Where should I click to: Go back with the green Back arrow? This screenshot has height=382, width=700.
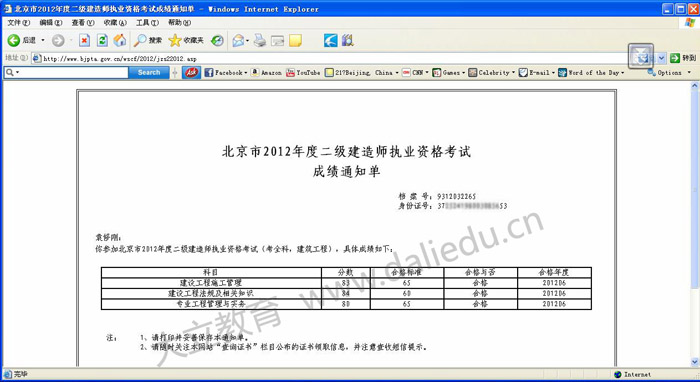[x=14, y=41]
